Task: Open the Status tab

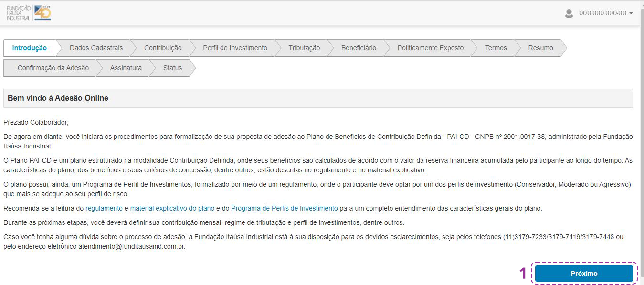Action: (172, 68)
